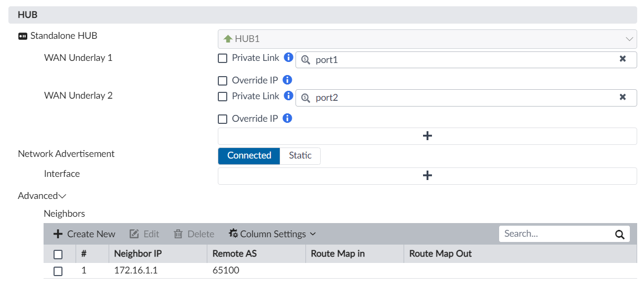Check Override IP under WAN Underlay 2
This screenshot has height=285, width=644.
coord(223,119)
